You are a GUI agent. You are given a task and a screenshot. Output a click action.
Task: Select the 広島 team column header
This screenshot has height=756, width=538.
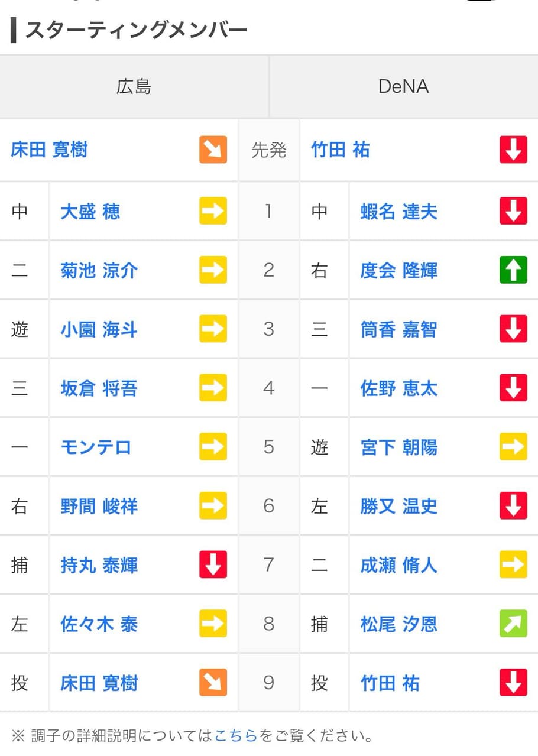pyautogui.click(x=134, y=87)
